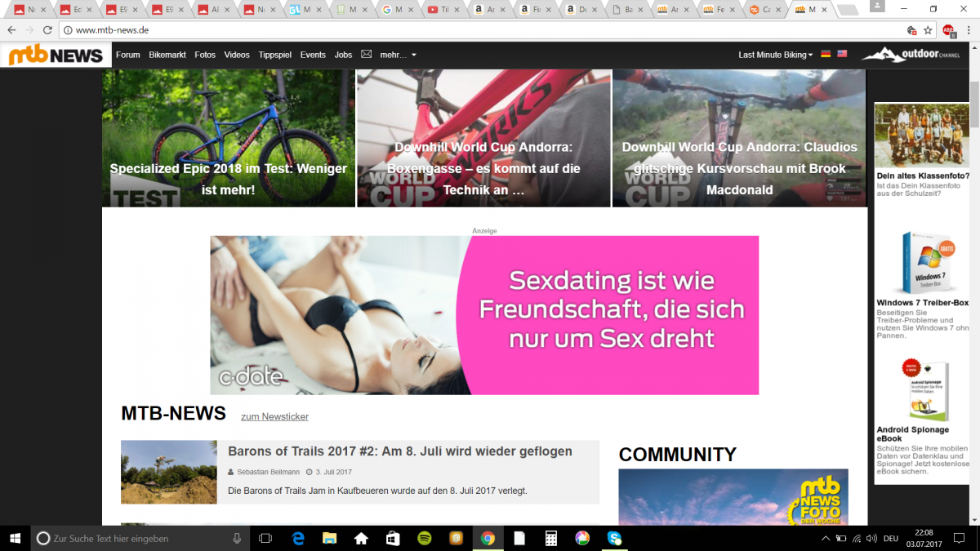This screenshot has width=980, height=551.
Task: Open the envelope messages icon in navbar
Action: tap(366, 55)
